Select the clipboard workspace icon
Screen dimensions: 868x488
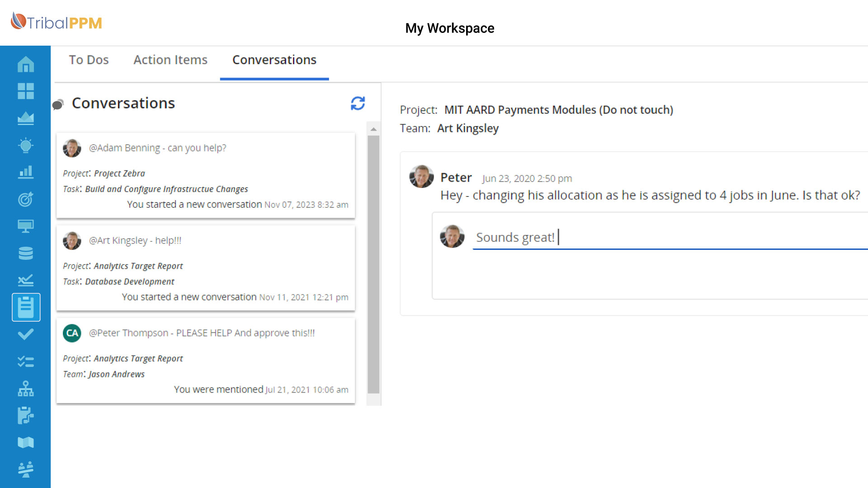coord(26,307)
